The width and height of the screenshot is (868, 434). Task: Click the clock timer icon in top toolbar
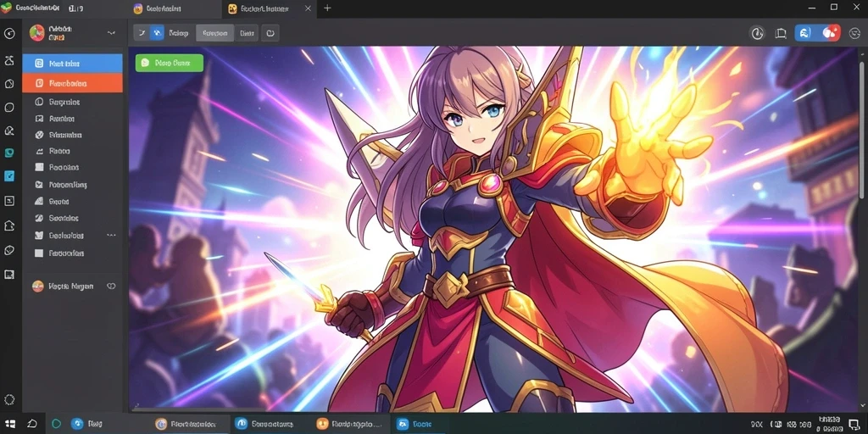757,33
